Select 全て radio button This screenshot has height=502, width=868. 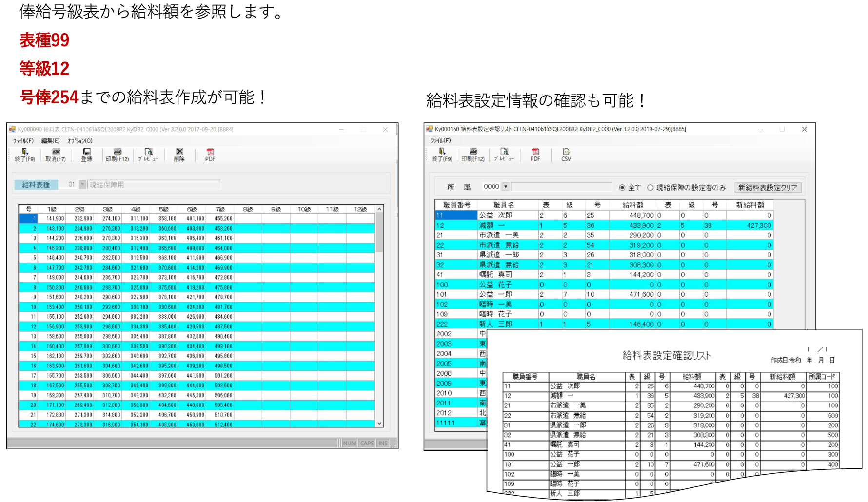pos(622,188)
